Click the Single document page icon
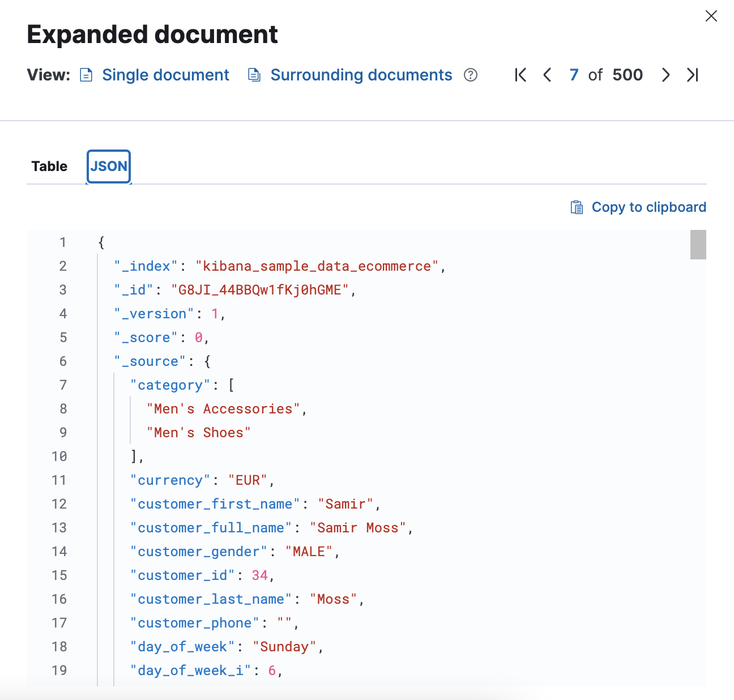The width and height of the screenshot is (734, 700). 86,75
